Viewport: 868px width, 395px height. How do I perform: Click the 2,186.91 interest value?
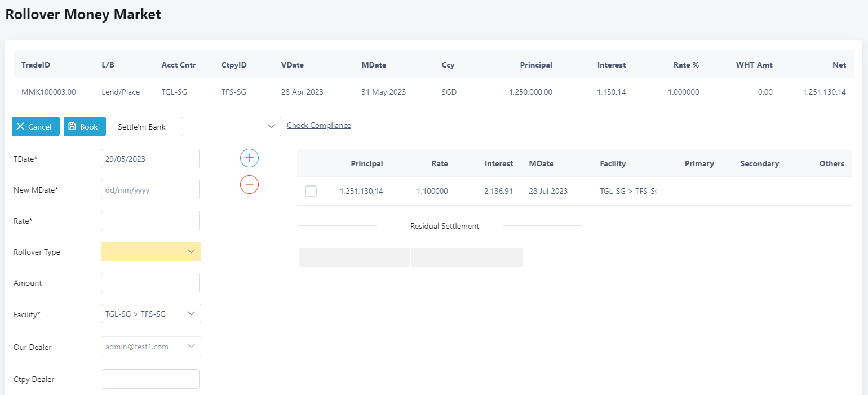coord(498,191)
